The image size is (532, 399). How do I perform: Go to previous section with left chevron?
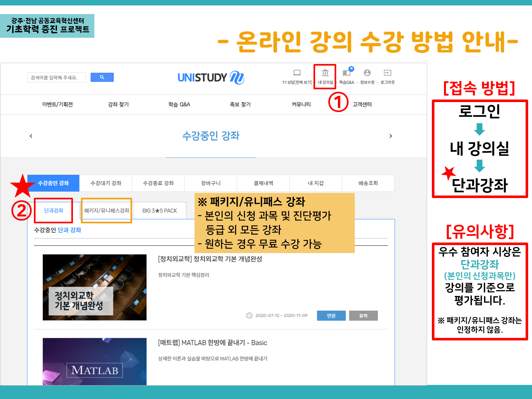[x=31, y=136]
